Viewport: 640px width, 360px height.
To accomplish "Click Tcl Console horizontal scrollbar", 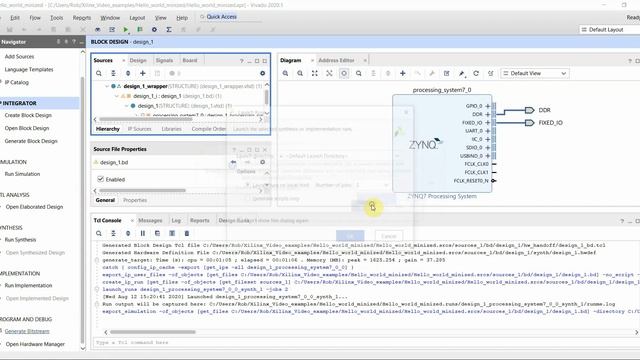I will point(153,332).
